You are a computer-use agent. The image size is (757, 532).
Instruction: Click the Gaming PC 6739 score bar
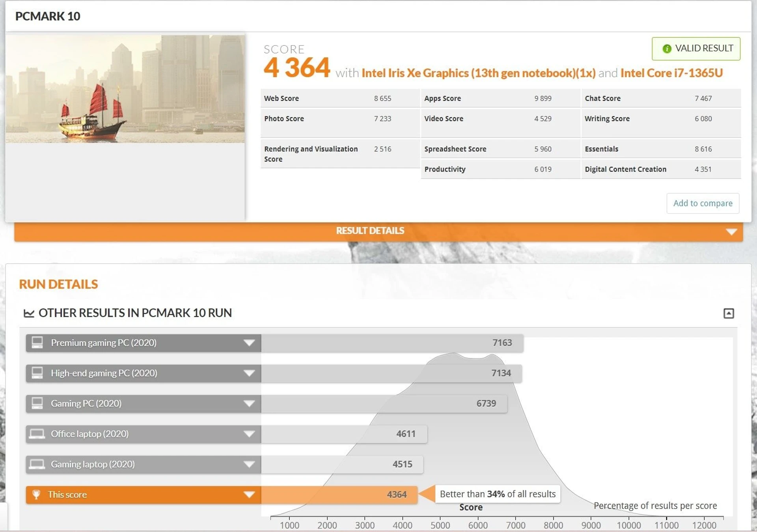(x=384, y=403)
